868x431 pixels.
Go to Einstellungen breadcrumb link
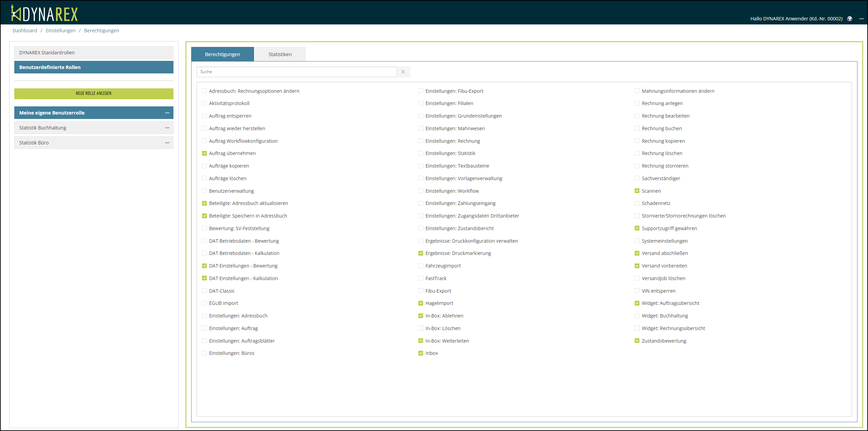[61, 31]
